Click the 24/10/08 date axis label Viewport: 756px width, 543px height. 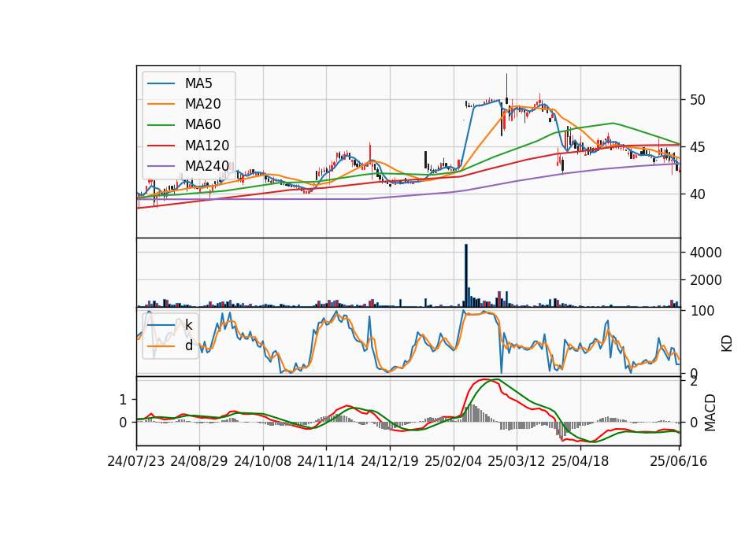point(263,461)
